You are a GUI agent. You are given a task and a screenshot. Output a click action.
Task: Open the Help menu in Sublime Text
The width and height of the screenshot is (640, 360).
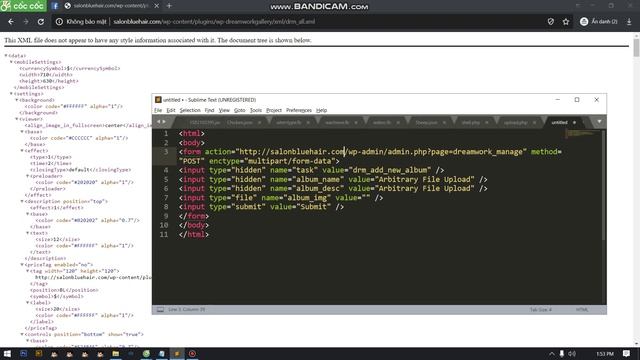pyautogui.click(x=322, y=110)
